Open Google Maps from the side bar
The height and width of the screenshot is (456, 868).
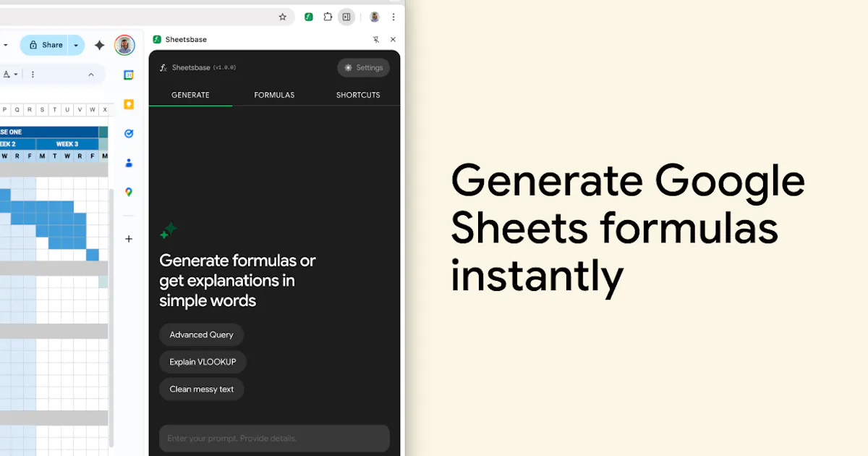click(129, 192)
